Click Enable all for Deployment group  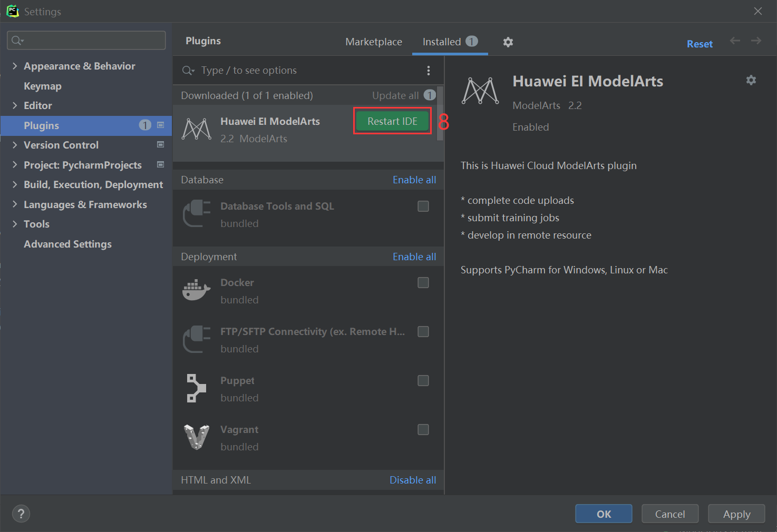tap(414, 257)
